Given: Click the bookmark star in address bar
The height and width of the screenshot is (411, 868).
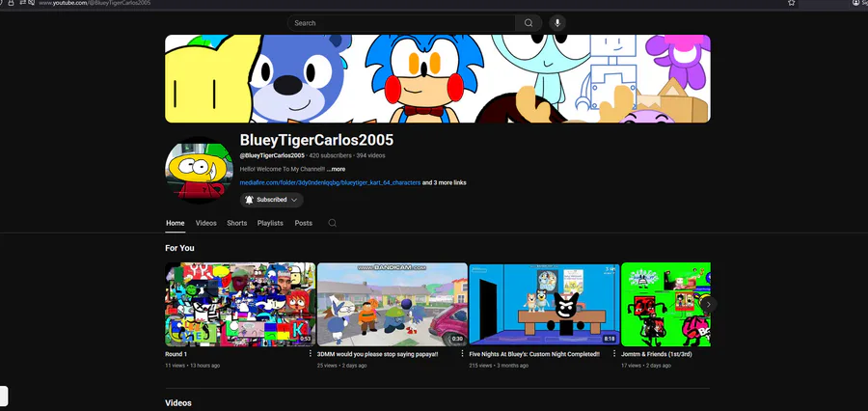Looking at the screenshot, I should pyautogui.click(x=791, y=3).
